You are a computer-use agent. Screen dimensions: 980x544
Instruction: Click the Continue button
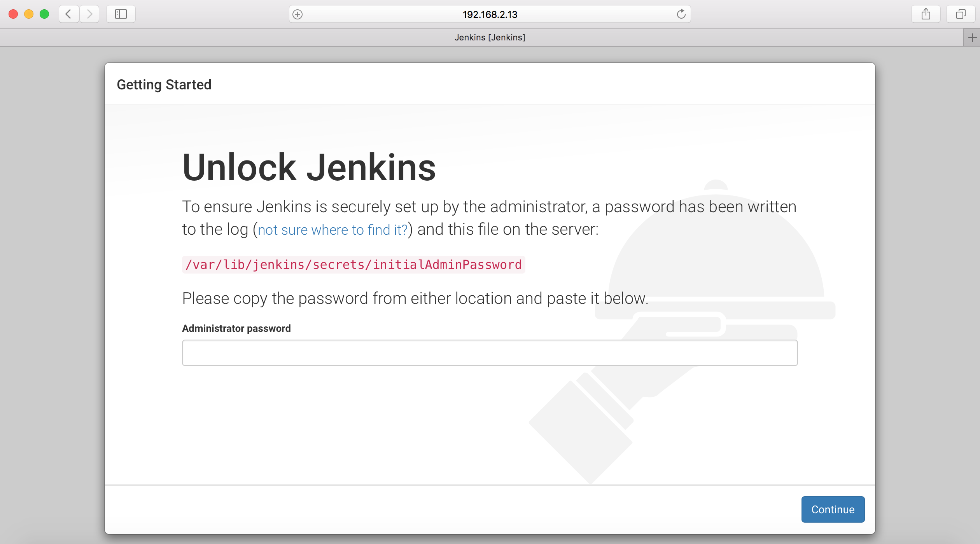point(833,509)
